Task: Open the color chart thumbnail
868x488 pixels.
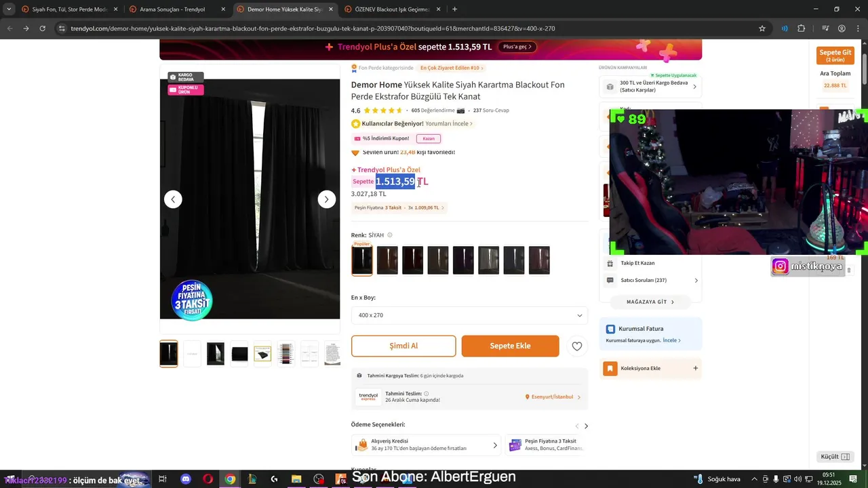Action: tap(286, 354)
